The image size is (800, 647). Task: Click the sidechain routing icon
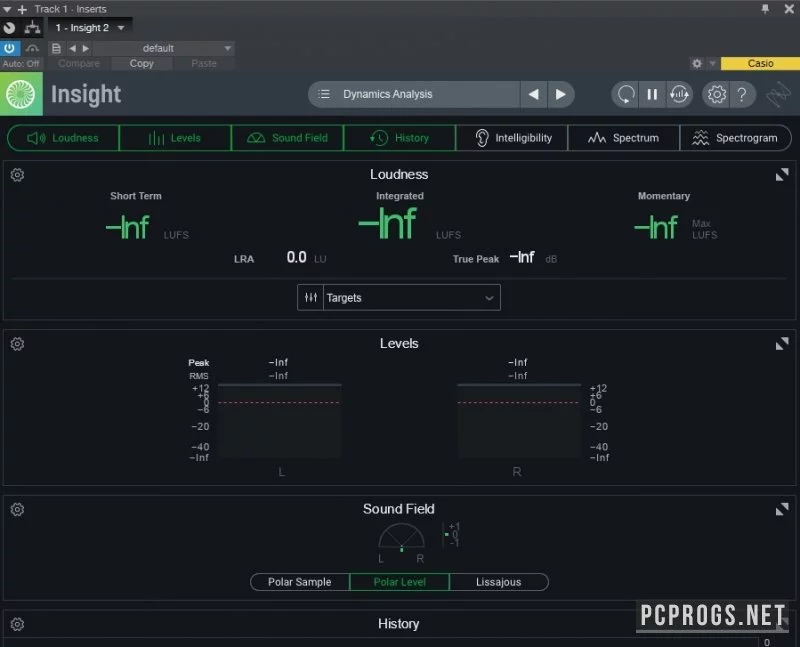32,28
